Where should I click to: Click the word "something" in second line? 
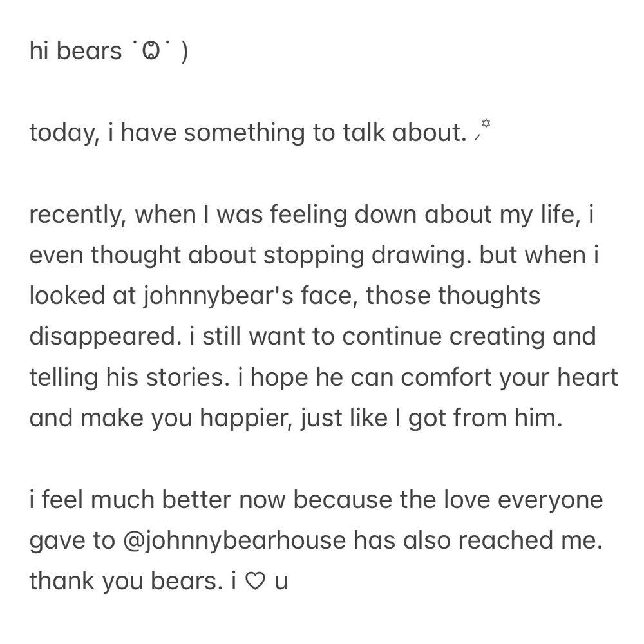pyautogui.click(x=244, y=133)
